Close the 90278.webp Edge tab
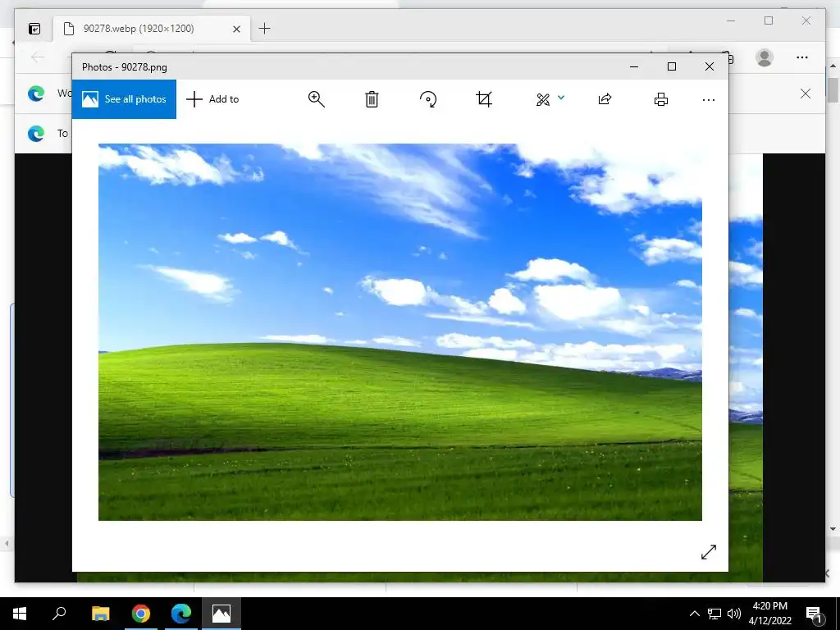Screen dimensions: 840x630 pos(236,29)
